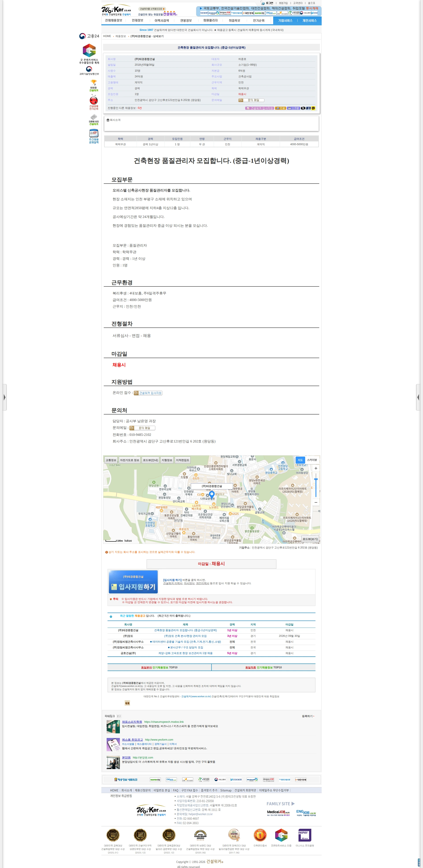Click the 굿 콘텐츠서비스 certification icon in sidebar

[89, 54]
